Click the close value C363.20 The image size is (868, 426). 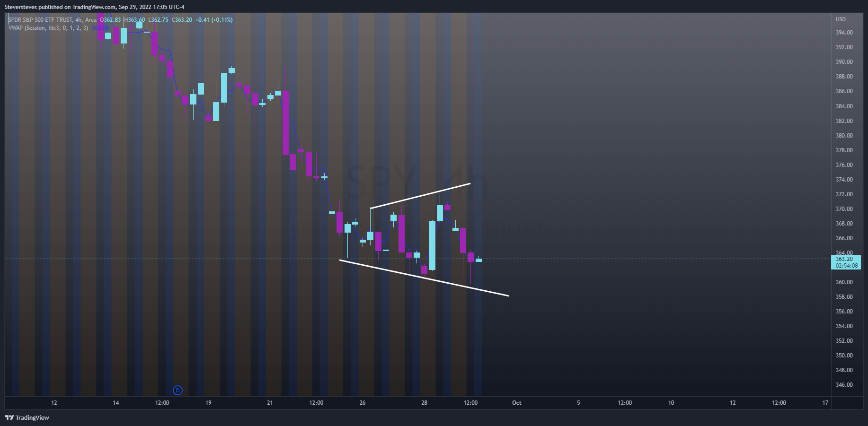click(182, 20)
